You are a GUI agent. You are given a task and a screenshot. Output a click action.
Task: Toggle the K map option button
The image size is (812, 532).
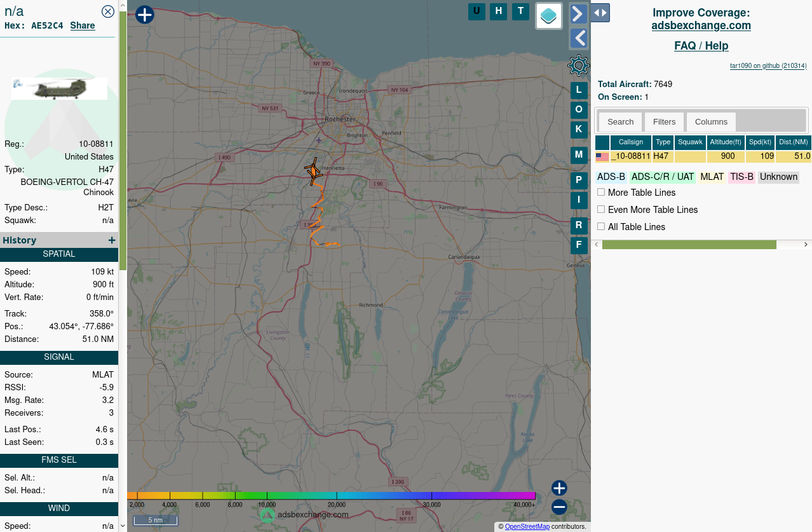point(579,130)
